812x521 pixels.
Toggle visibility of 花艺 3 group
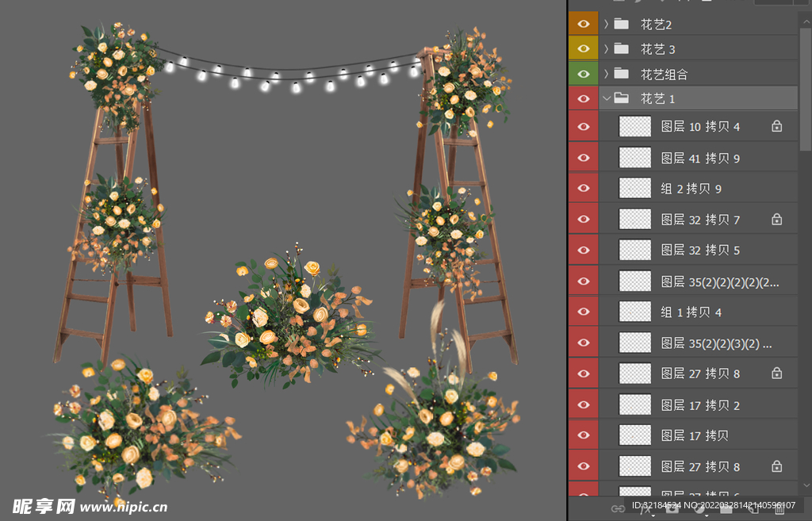pos(583,48)
